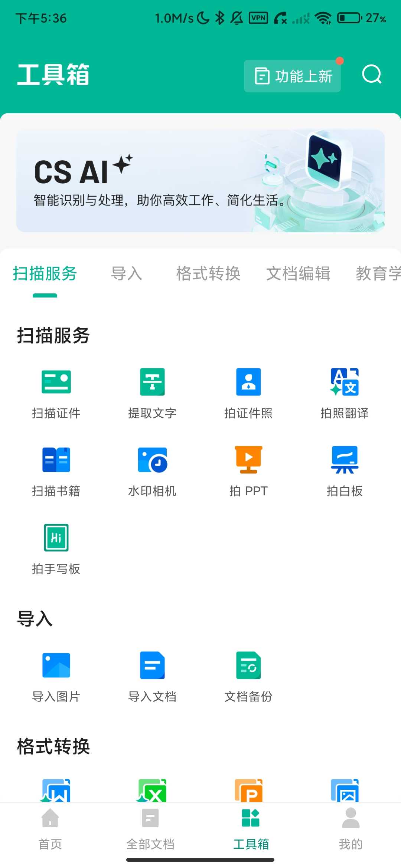The image size is (401, 868).
Task: Open the convert-to-Word icon under 格式转换
Action: pos(56,790)
